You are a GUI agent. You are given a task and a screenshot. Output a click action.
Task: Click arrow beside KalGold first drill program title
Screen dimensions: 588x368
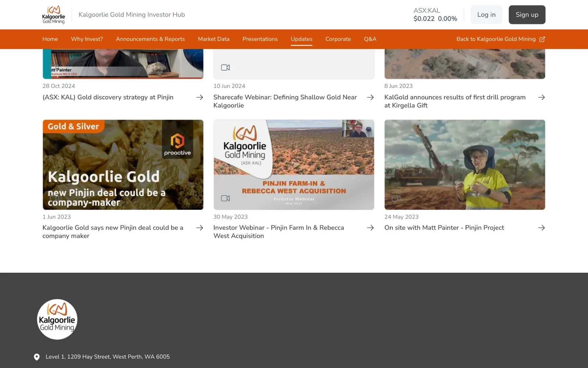[541, 98]
